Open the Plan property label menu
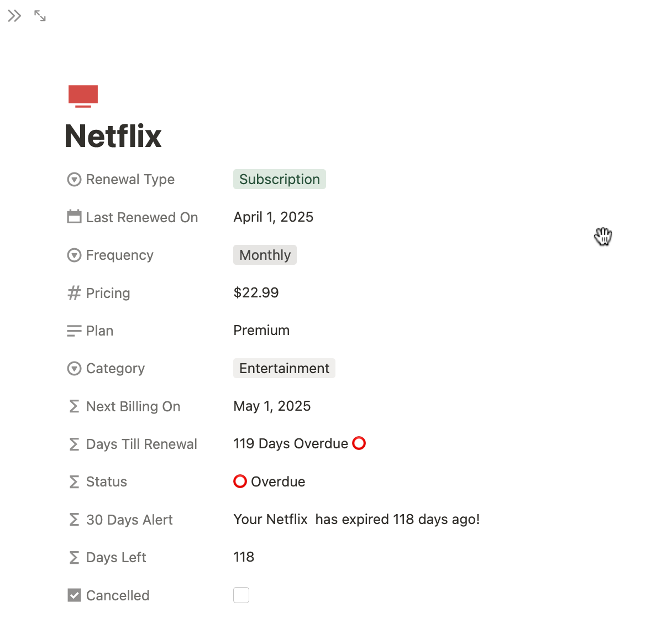Screen dimensions: 672x623 coord(99,331)
